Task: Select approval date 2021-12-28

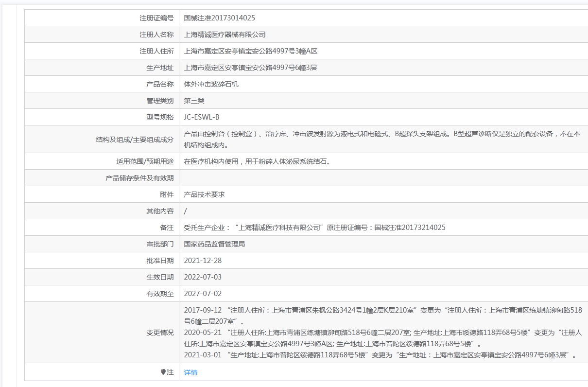Action: click(x=203, y=261)
